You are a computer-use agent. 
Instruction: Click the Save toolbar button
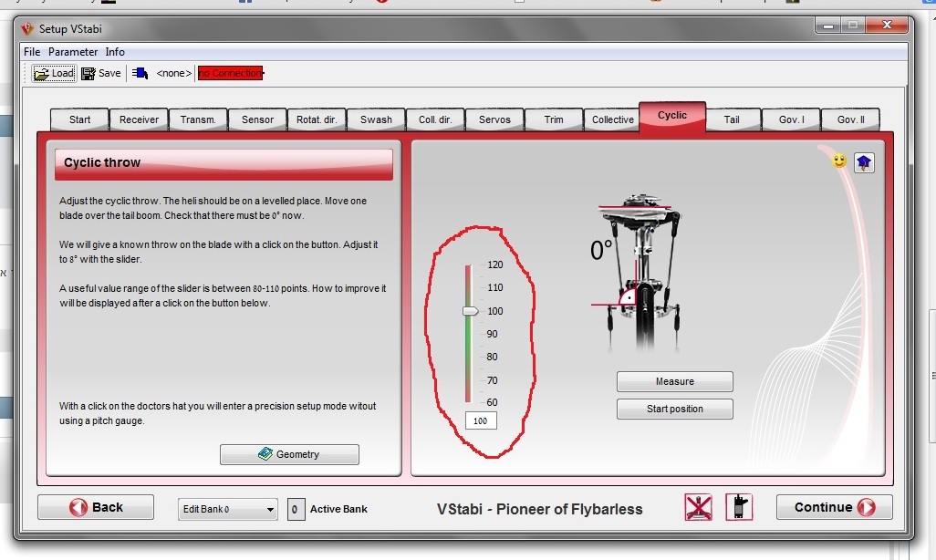point(101,74)
